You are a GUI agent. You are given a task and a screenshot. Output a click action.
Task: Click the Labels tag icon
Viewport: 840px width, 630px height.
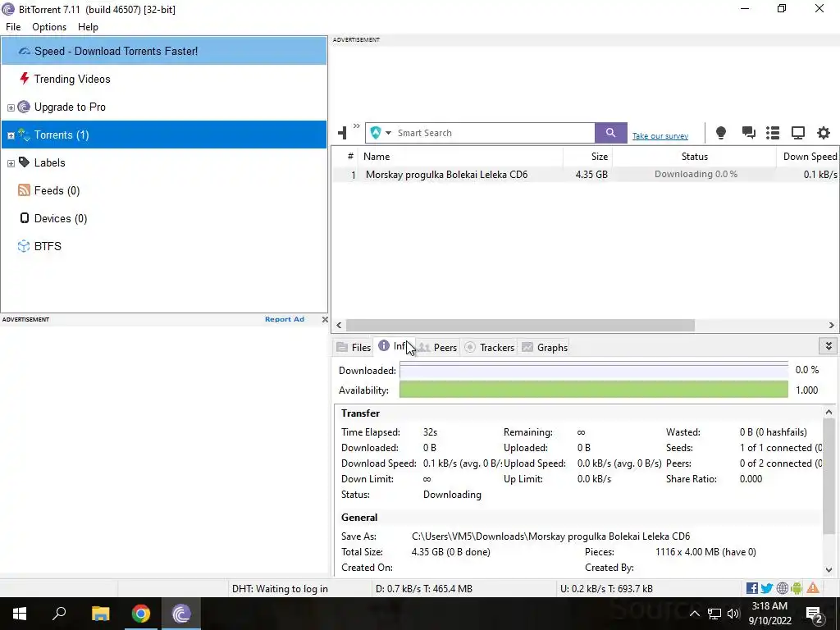(24, 162)
